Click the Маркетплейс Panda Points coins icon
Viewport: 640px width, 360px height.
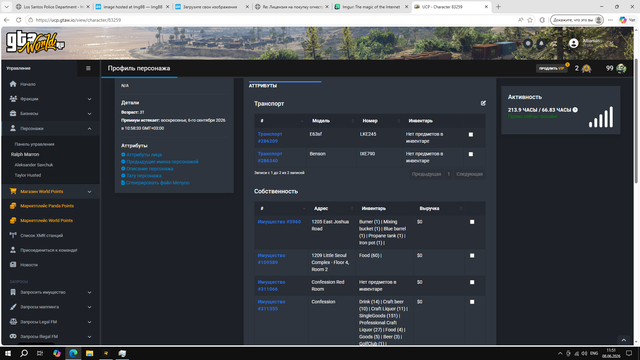(13, 206)
